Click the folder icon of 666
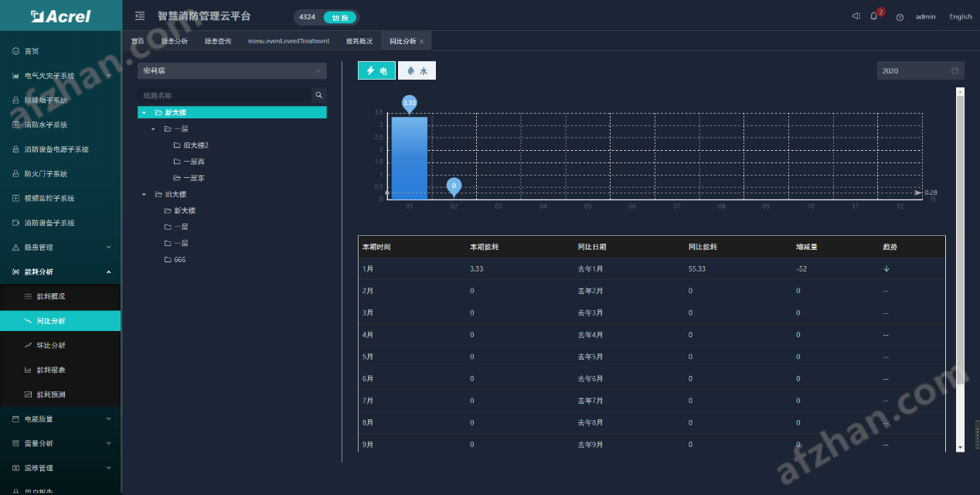Image resolution: width=980 pixels, height=495 pixels. click(x=168, y=260)
